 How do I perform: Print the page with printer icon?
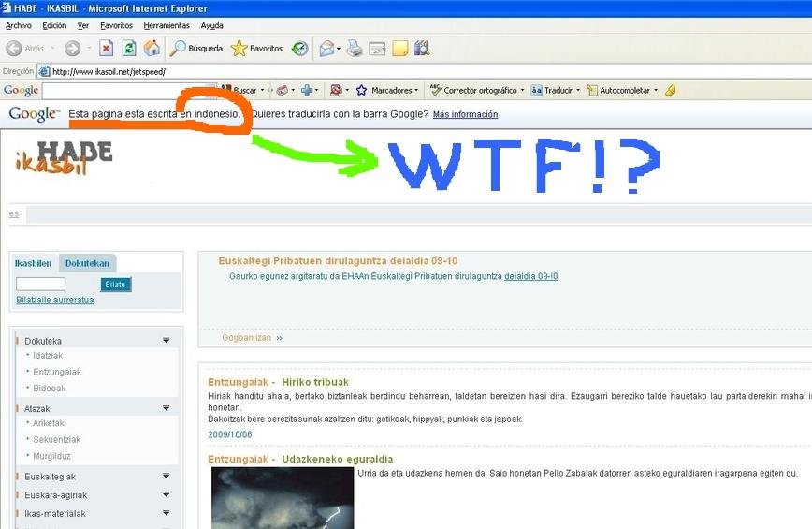click(355, 48)
